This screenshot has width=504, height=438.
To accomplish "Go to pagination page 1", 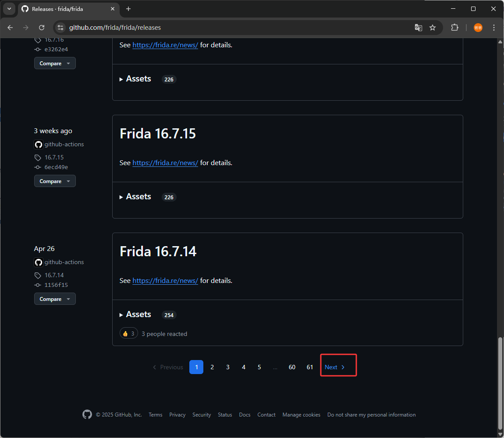I will (196, 367).
